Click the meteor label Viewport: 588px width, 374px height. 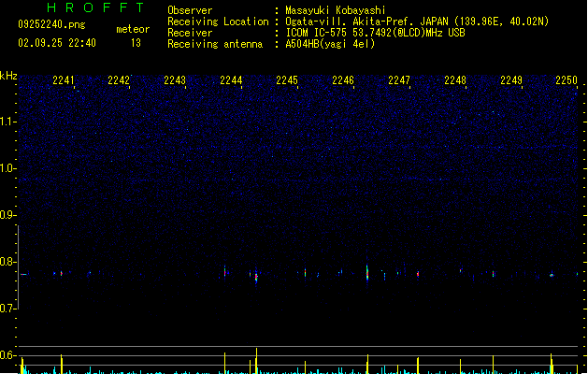tap(133, 29)
